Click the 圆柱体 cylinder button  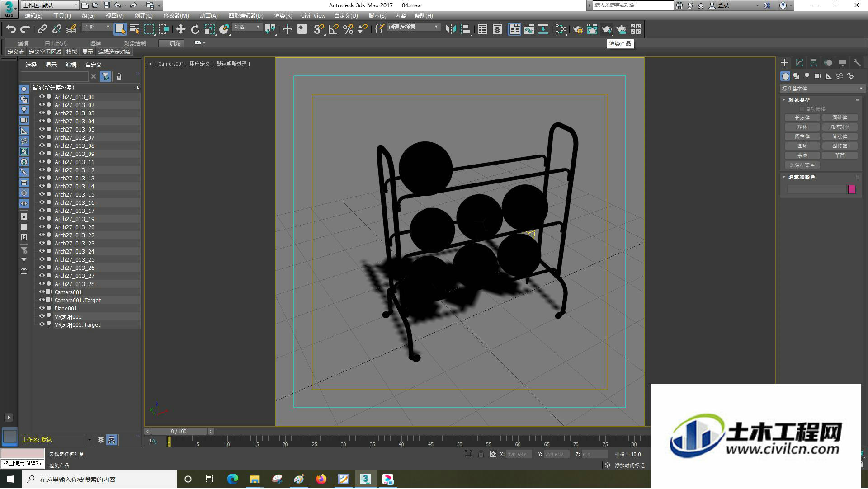[x=802, y=136]
